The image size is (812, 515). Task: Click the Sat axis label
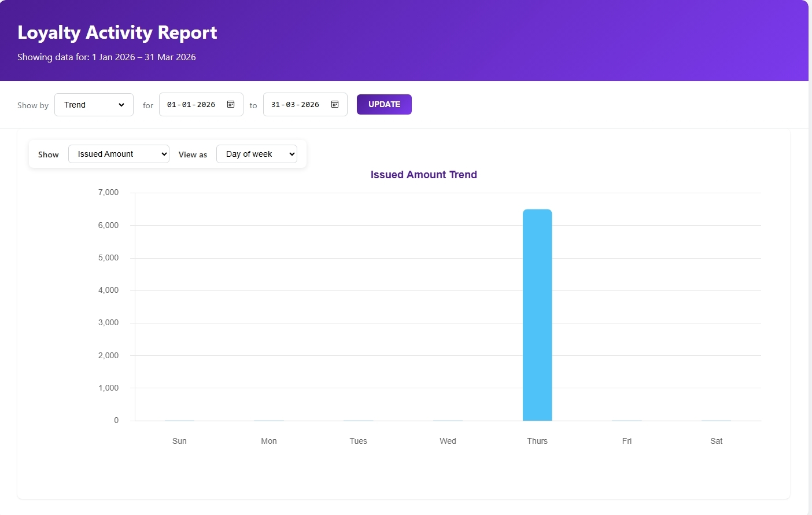coord(716,441)
